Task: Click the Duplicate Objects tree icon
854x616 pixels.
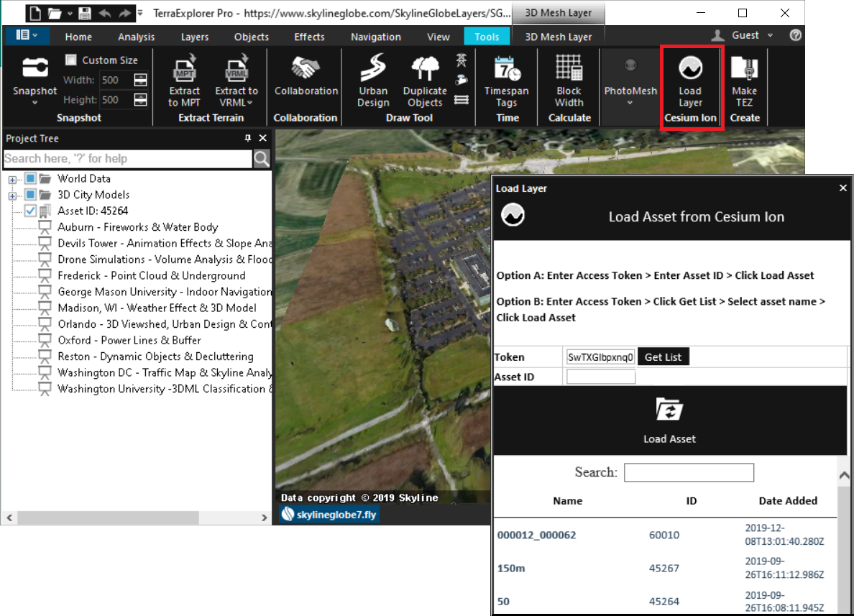Action: point(425,69)
